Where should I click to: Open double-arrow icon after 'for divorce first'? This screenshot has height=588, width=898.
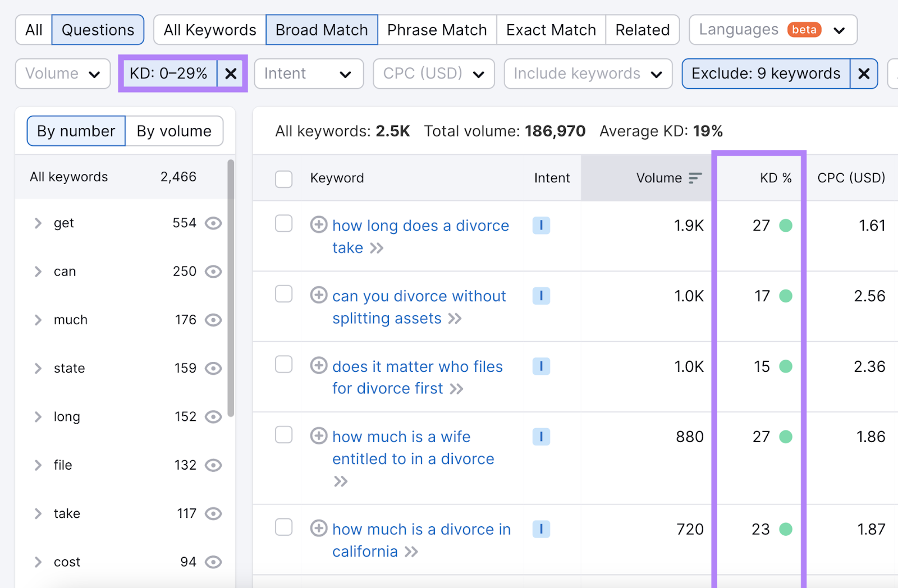coord(456,389)
